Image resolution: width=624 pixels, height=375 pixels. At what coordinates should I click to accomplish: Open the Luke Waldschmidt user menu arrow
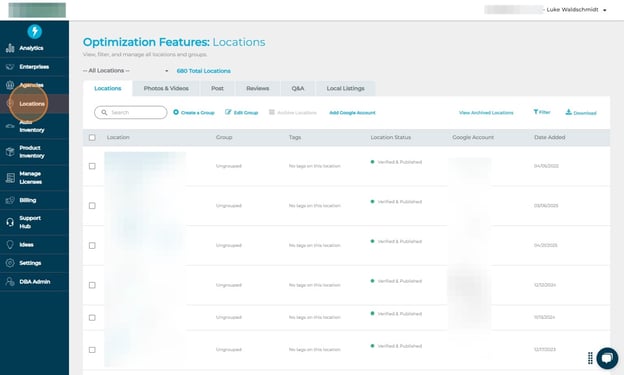[x=604, y=10]
